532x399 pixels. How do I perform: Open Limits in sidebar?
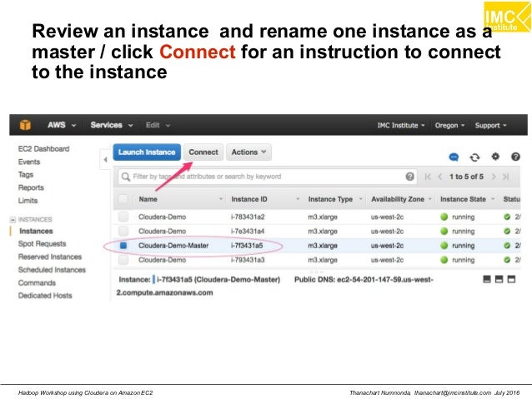coord(28,201)
